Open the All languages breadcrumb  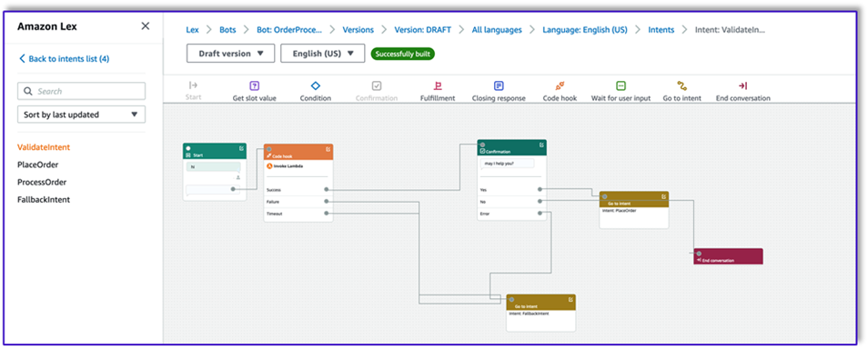(497, 30)
